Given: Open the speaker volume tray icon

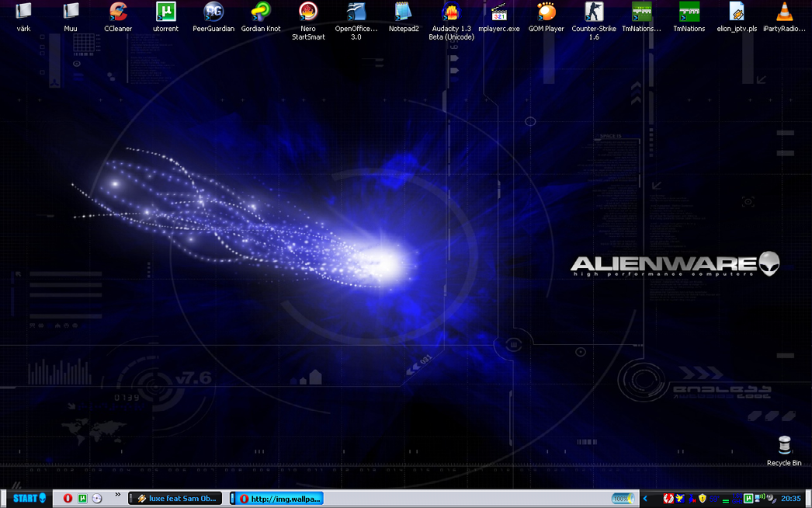Looking at the screenshot, I should 770,499.
